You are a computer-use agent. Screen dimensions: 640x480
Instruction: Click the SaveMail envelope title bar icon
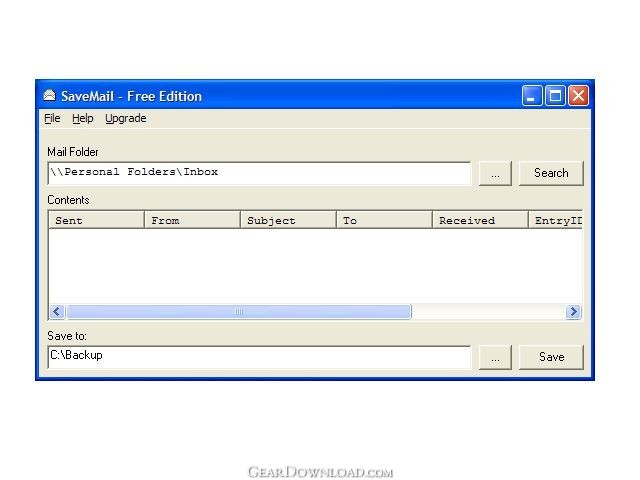(x=49, y=96)
